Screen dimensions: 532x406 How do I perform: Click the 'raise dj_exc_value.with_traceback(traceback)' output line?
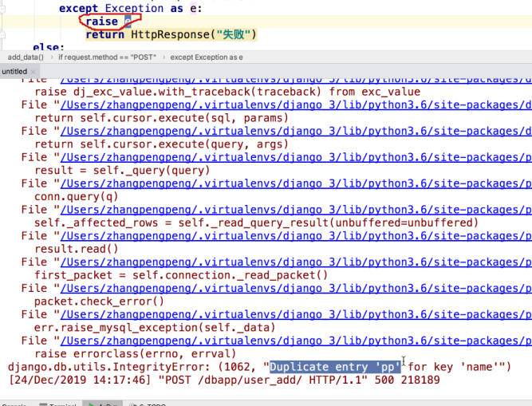pyautogui.click(x=178, y=92)
